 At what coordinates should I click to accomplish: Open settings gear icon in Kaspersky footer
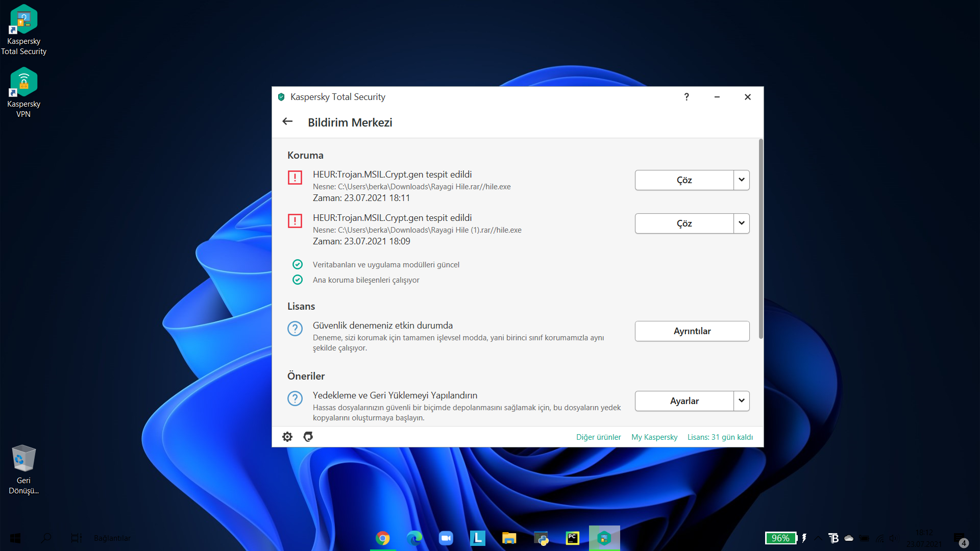(x=287, y=437)
